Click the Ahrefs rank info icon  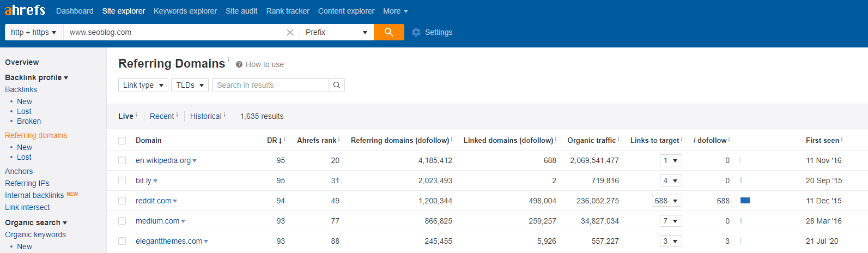(x=339, y=139)
